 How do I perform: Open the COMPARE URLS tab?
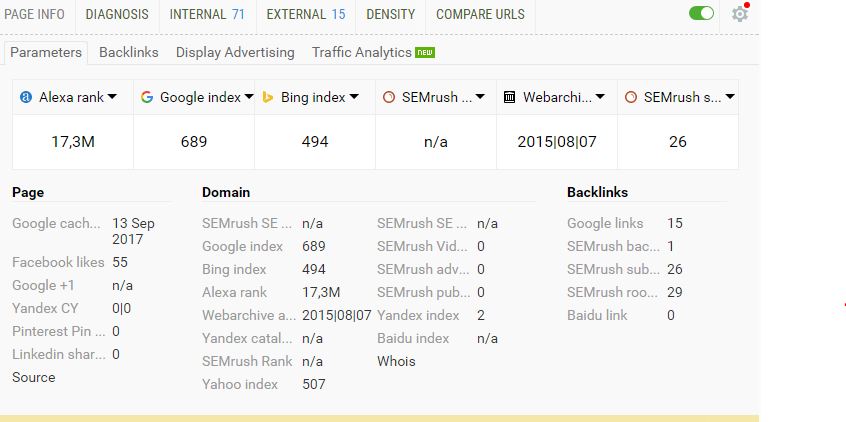click(x=480, y=14)
